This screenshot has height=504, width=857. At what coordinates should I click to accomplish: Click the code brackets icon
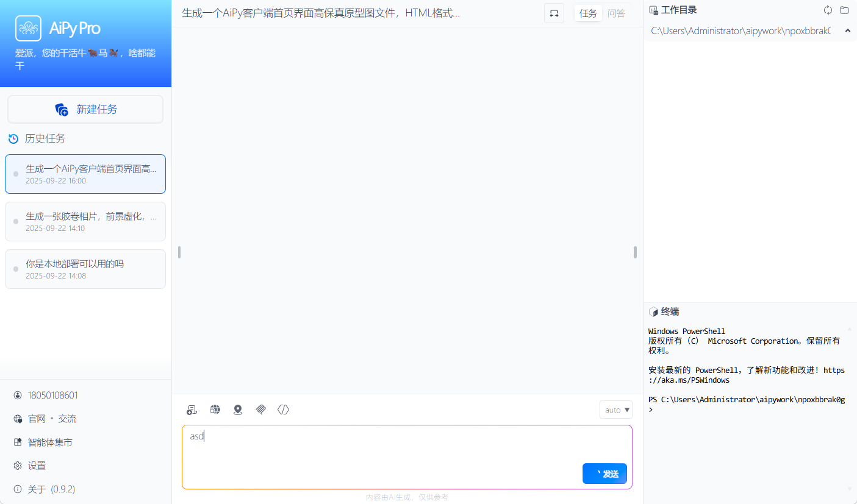point(283,410)
